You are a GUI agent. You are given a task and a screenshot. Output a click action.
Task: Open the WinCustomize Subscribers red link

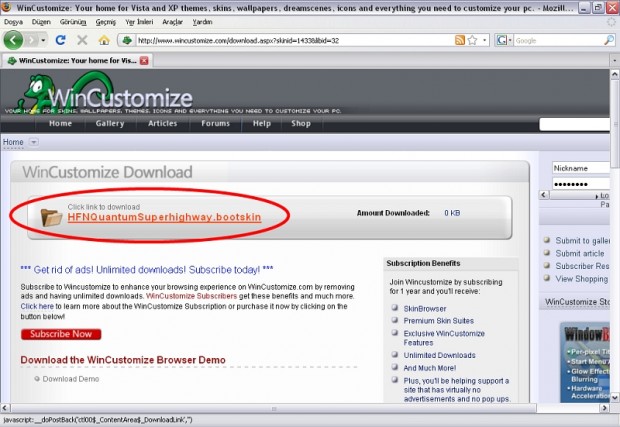191,296
